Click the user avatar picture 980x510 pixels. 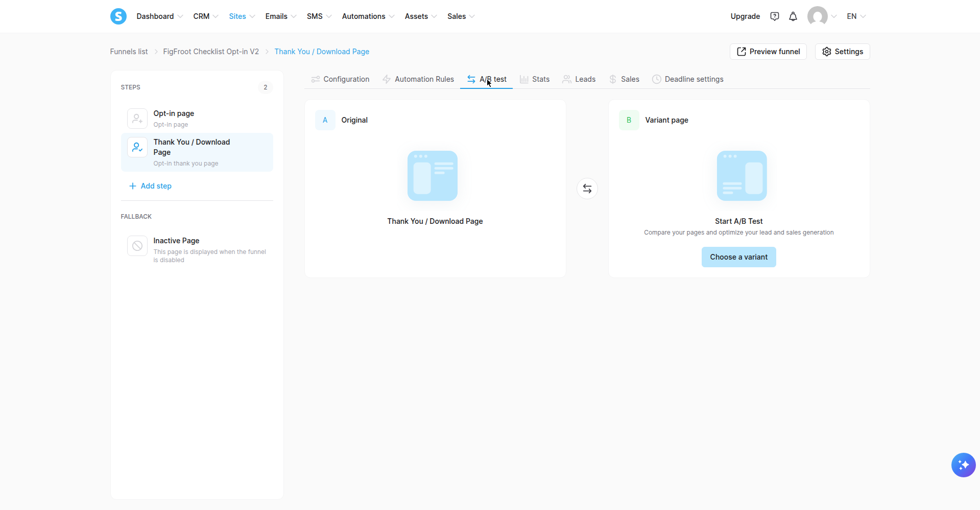[x=818, y=16]
